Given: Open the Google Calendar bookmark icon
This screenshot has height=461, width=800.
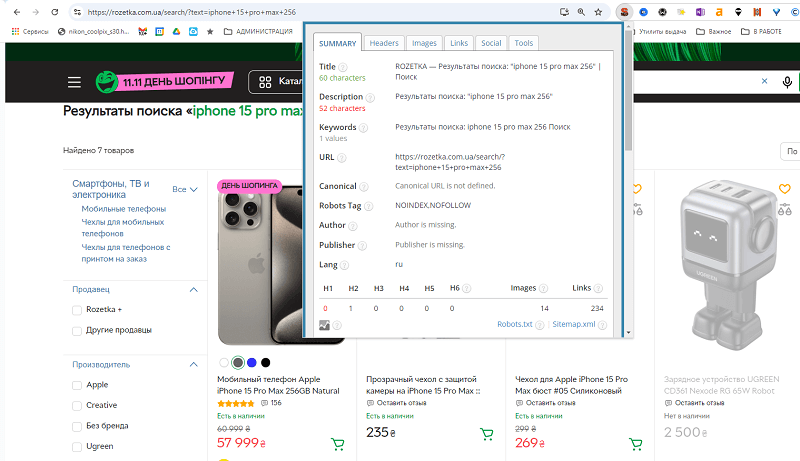Looking at the screenshot, I should pos(160,32).
